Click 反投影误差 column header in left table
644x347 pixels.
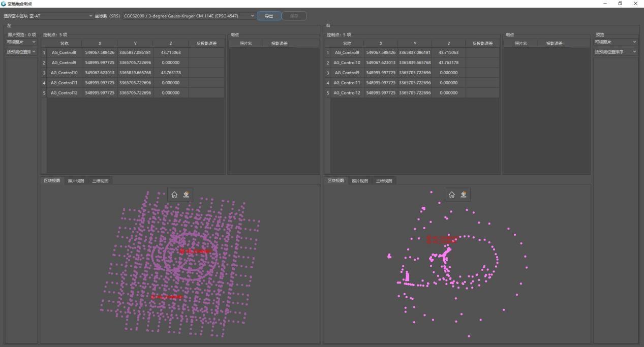point(206,44)
